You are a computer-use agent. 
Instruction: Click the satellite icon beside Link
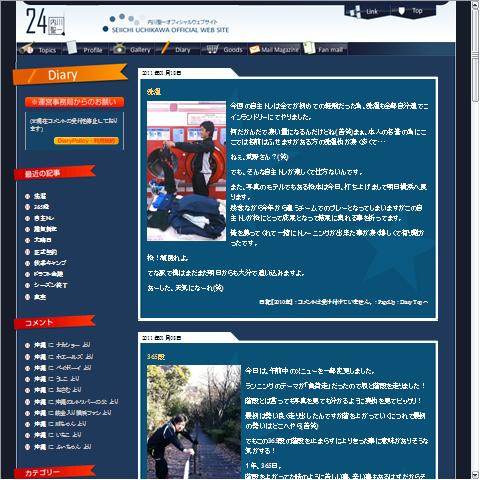tap(355, 11)
